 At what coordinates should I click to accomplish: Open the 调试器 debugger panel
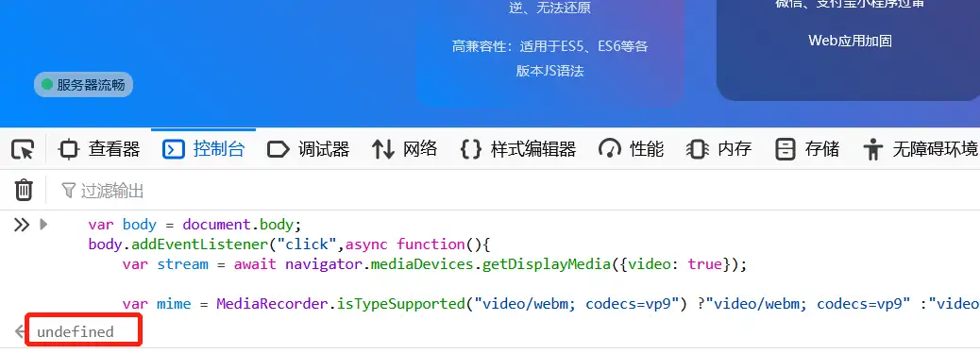[x=308, y=149]
